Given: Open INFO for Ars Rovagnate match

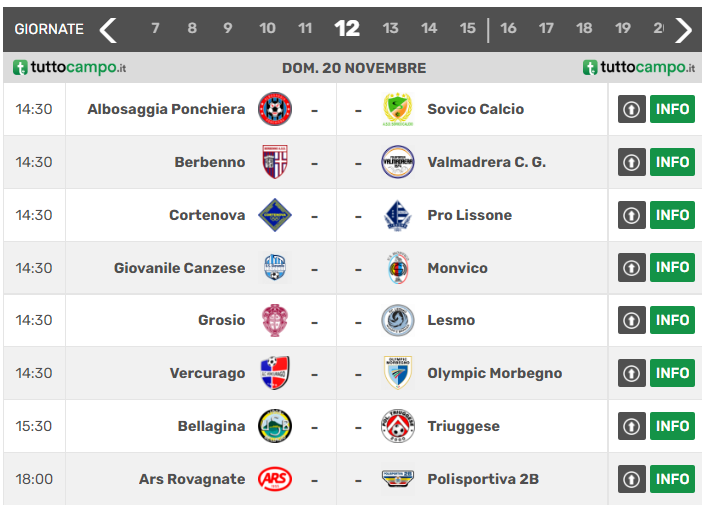Looking at the screenshot, I should tap(672, 479).
